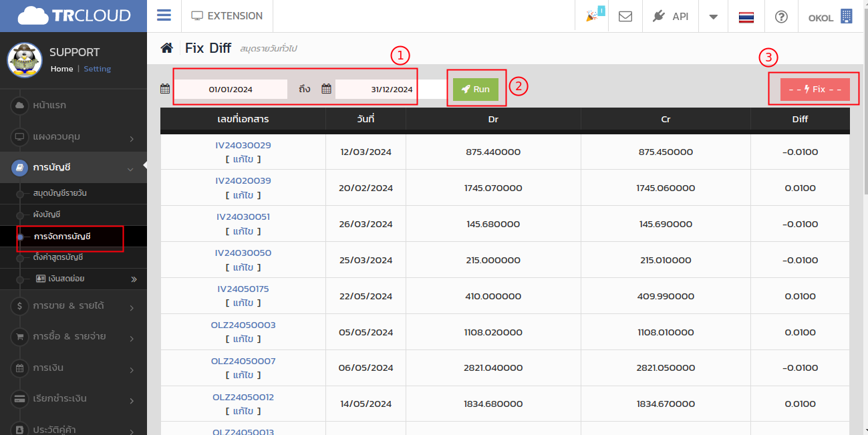Image resolution: width=868 pixels, height=435 pixels.
Task: Open document IV24030029
Action: [243, 145]
